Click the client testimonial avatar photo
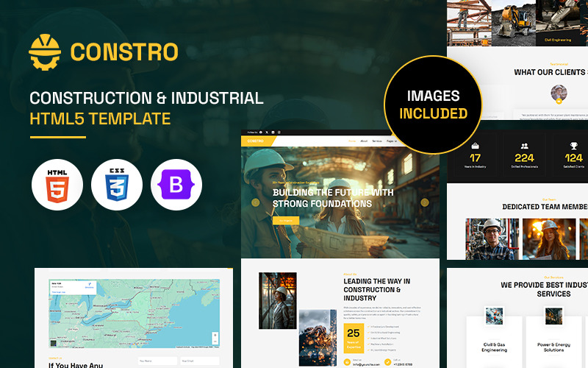 [559, 93]
